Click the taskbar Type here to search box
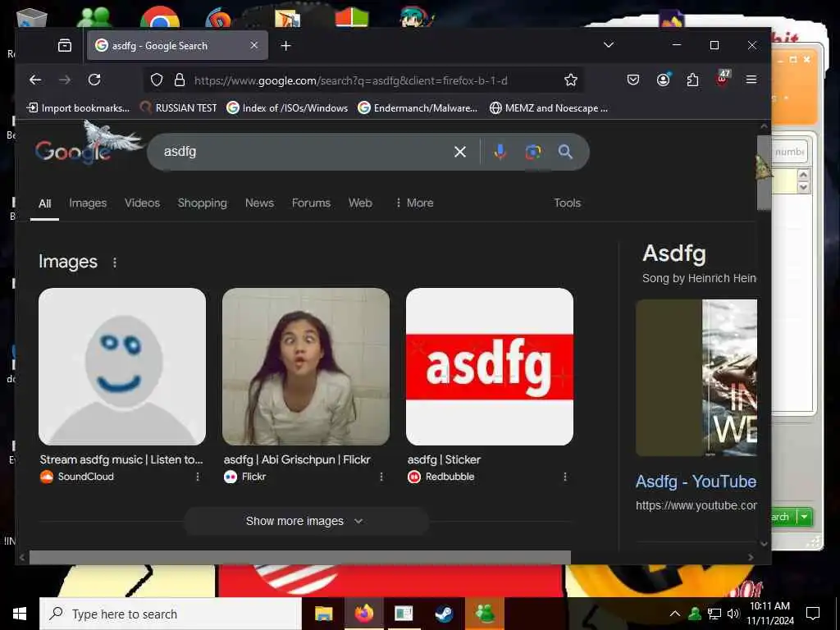 pos(171,614)
